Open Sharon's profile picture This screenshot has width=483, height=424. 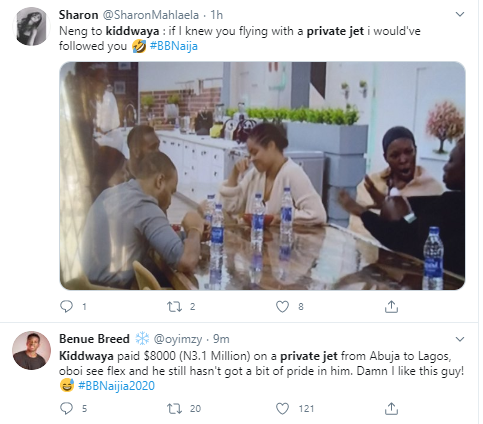[x=32, y=26]
